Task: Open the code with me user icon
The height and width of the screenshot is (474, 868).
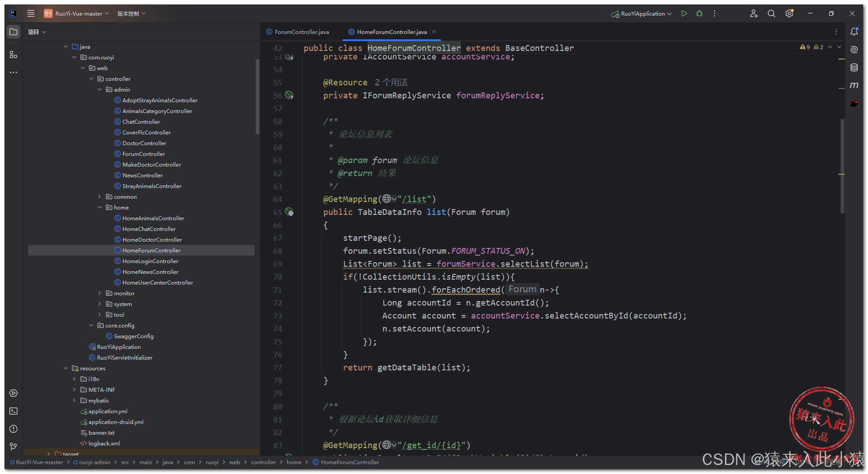Action: 754,13
